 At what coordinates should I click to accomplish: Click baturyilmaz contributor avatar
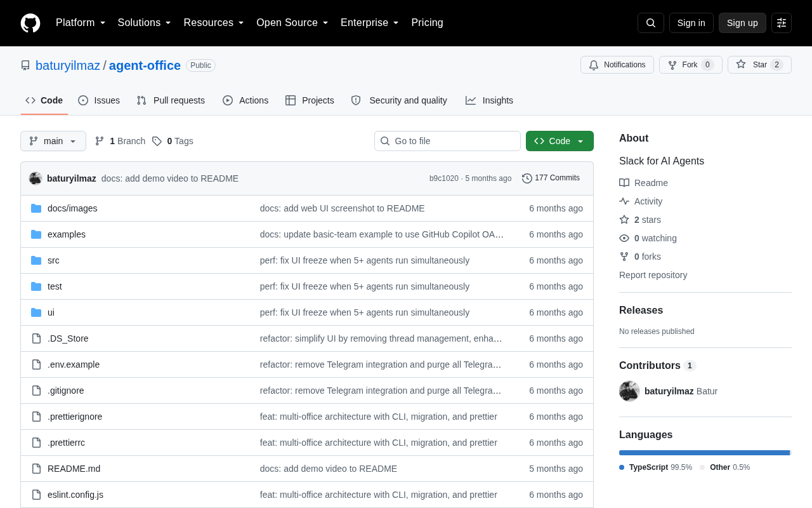point(629,391)
